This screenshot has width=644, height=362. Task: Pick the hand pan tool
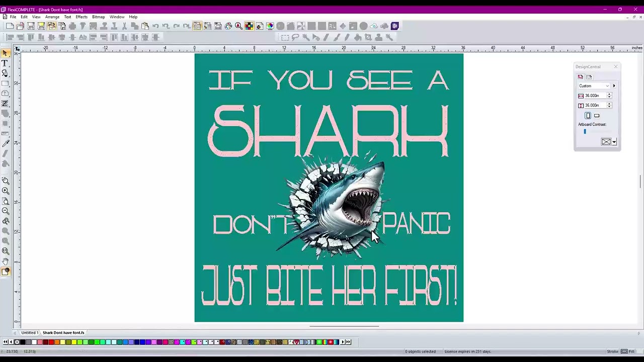point(5,261)
